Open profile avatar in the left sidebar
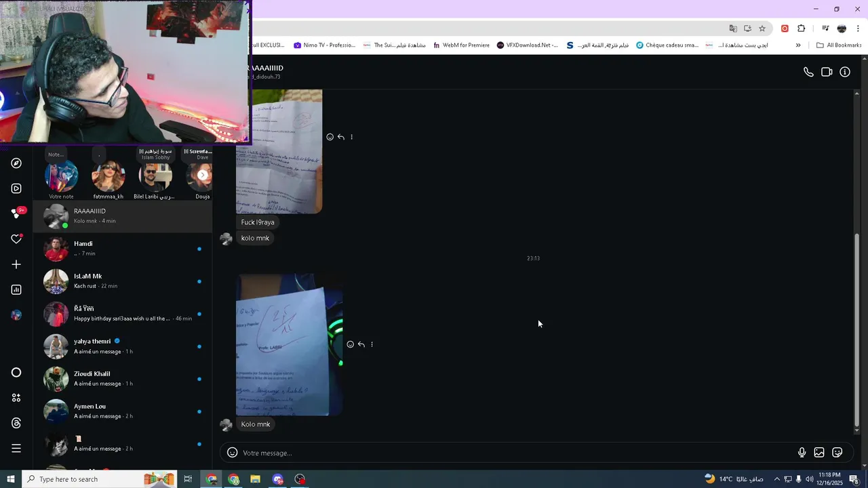This screenshot has height=488, width=868. tap(16, 315)
